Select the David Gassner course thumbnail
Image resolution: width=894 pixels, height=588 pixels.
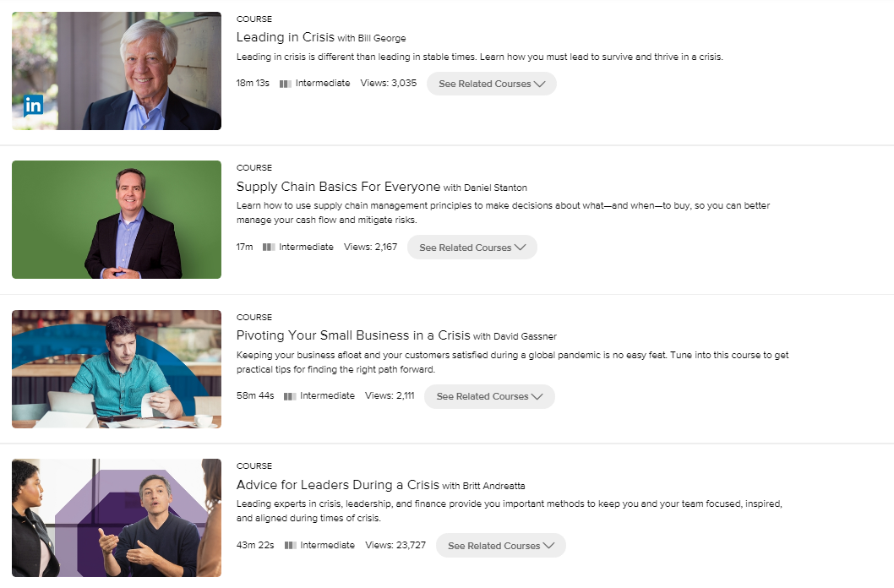coord(117,368)
